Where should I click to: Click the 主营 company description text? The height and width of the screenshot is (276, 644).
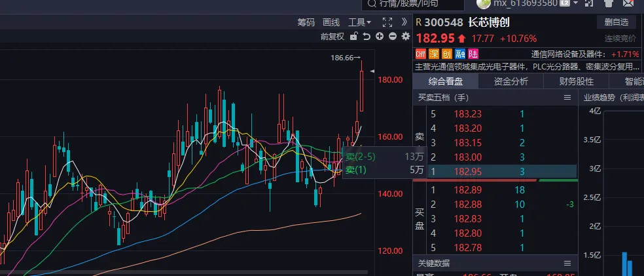[528, 66]
